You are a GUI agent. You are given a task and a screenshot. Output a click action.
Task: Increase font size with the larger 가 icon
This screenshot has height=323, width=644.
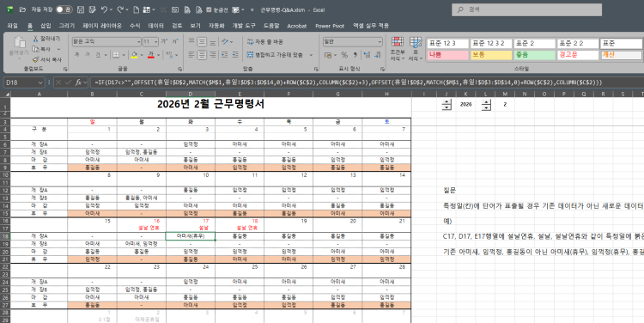point(164,41)
